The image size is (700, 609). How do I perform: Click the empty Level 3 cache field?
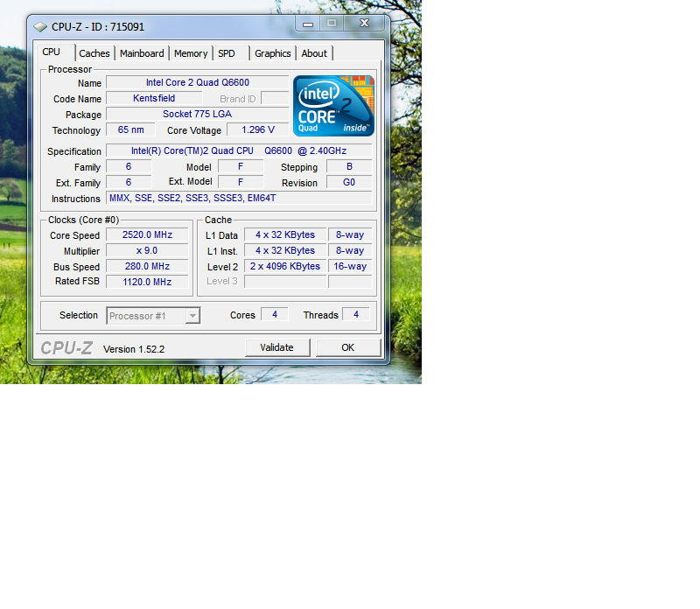click(x=285, y=282)
